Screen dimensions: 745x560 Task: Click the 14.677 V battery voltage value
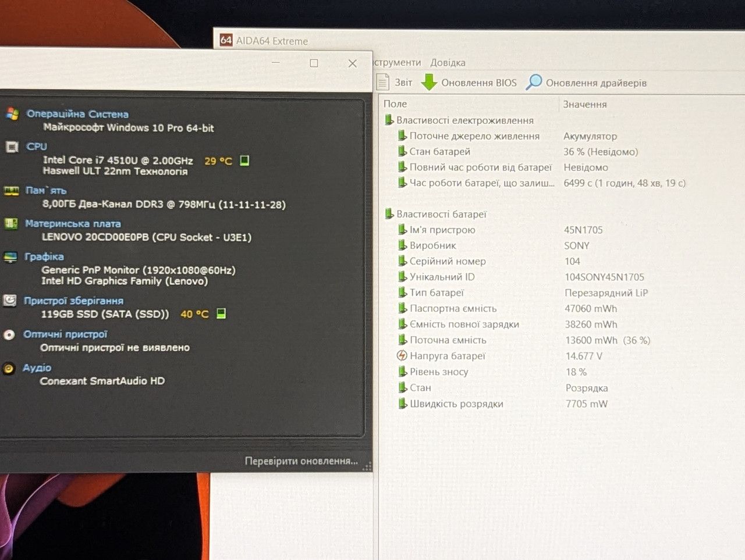tap(584, 356)
